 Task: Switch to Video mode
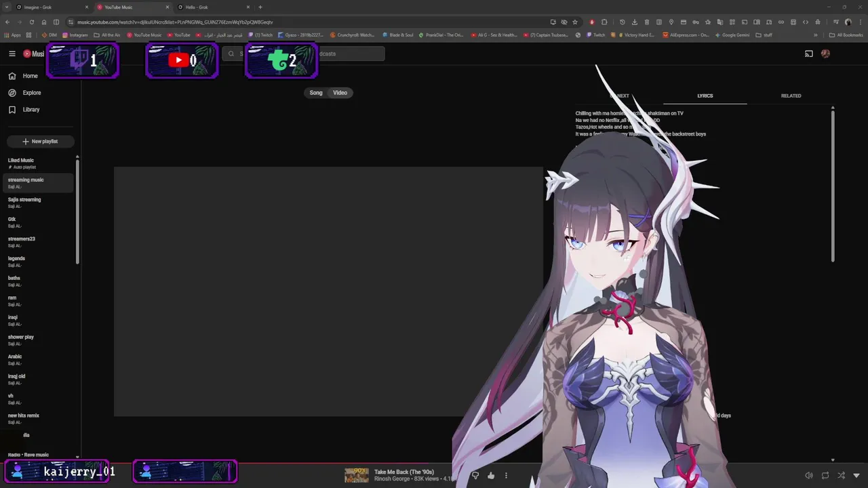coord(340,93)
